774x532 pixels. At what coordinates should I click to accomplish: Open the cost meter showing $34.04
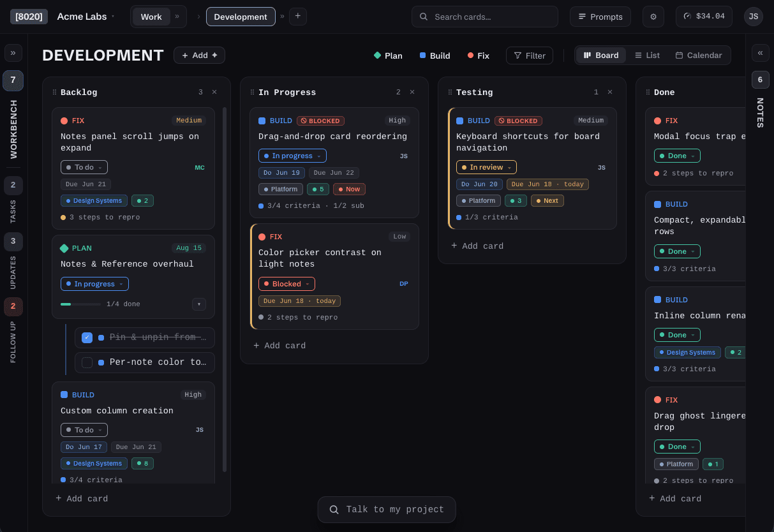(x=704, y=17)
